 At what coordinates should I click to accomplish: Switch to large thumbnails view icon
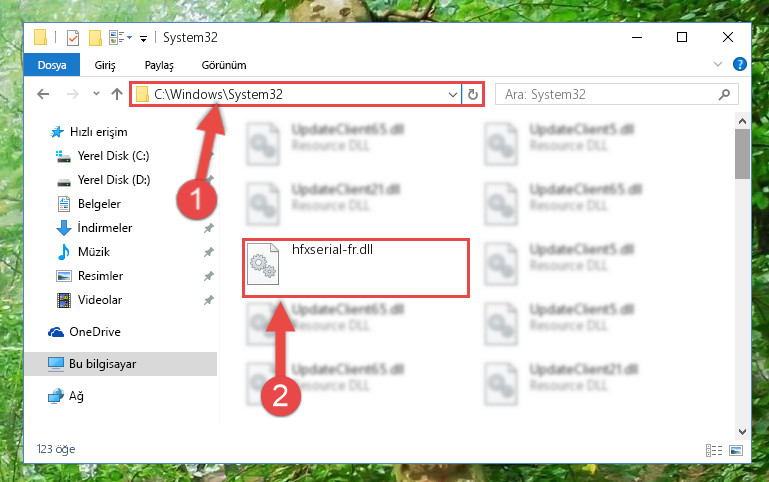[736, 450]
